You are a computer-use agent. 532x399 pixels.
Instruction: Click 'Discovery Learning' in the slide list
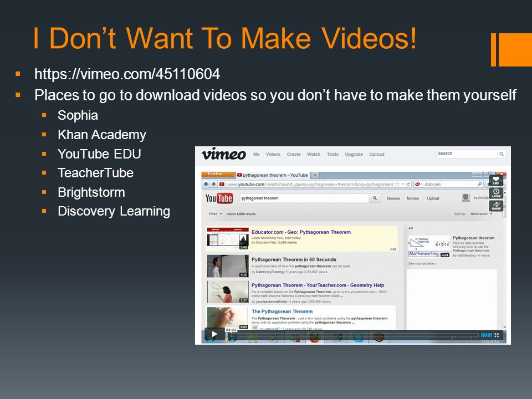(114, 211)
